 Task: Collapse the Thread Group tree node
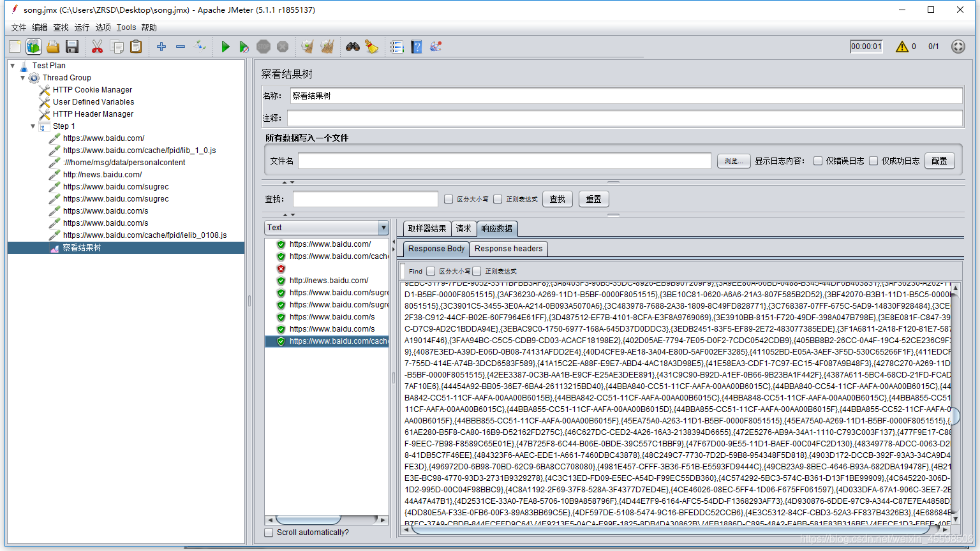[x=22, y=78]
